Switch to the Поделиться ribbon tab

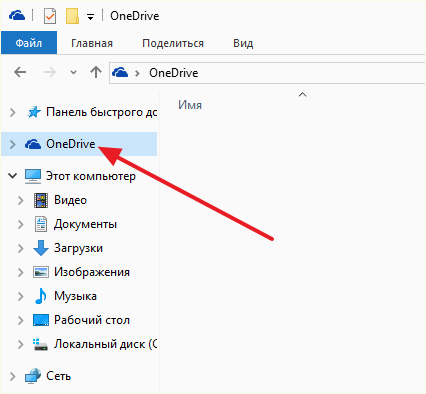(x=173, y=43)
